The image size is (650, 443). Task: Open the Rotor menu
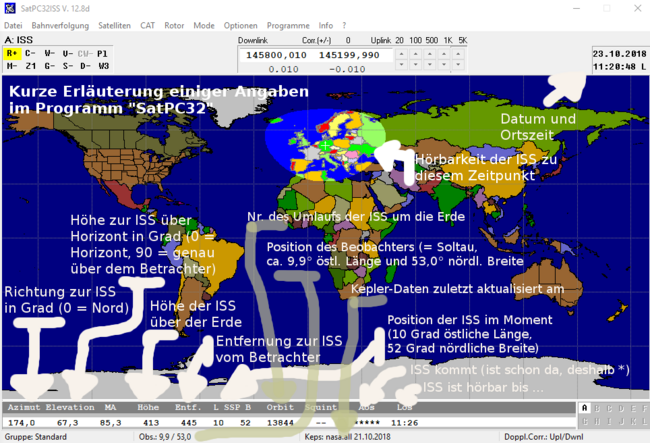point(174,25)
